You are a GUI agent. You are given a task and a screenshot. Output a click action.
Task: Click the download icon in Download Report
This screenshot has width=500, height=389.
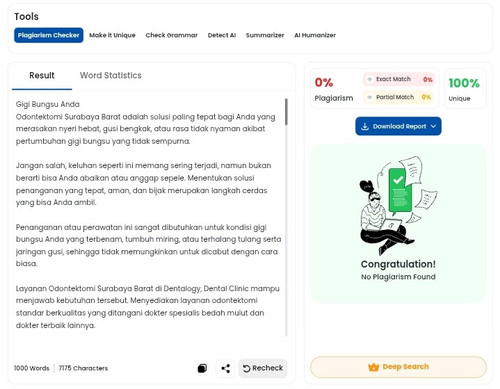(x=365, y=126)
